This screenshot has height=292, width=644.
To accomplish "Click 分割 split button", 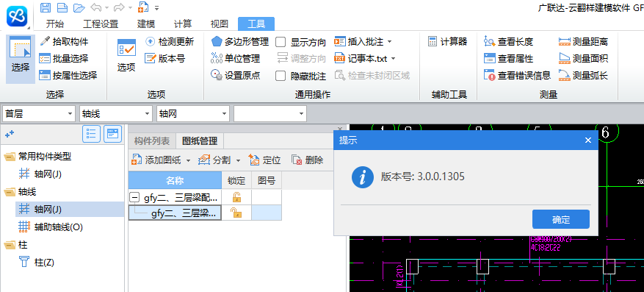I will tap(214, 160).
